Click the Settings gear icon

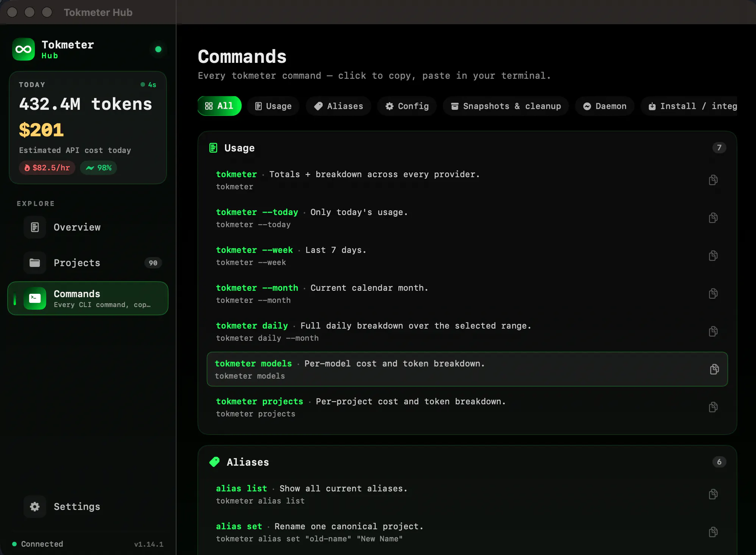click(35, 507)
